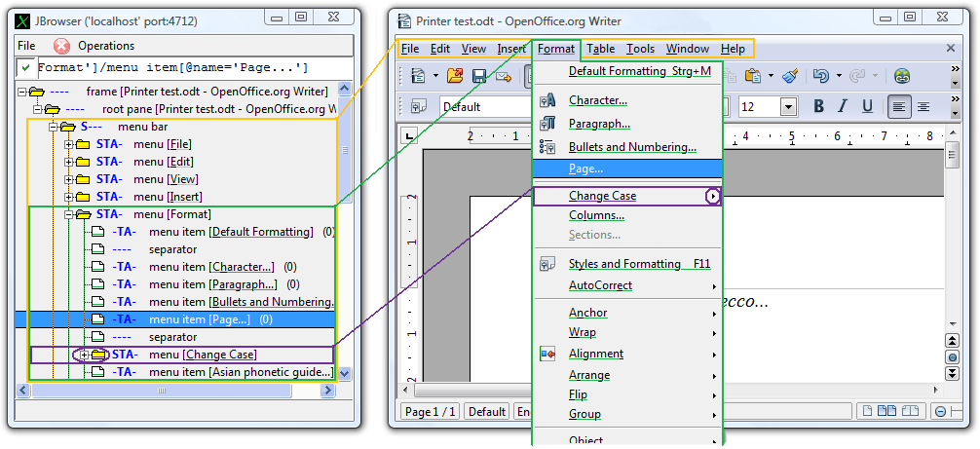980x449 pixels.
Task: Collapse the menu [Format] tree node
Action: 69,214
